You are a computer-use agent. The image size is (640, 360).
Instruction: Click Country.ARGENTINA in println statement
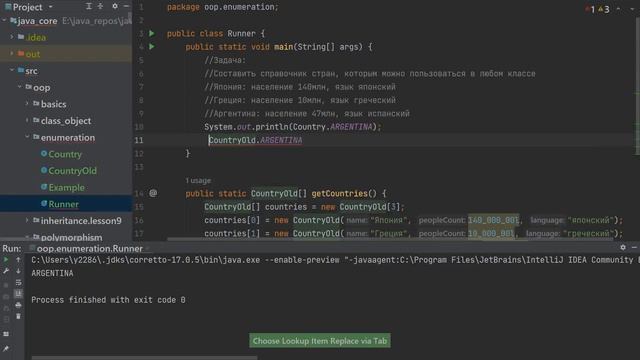point(333,127)
